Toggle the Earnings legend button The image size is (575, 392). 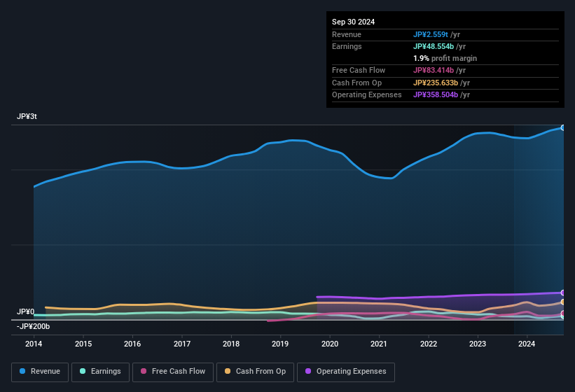coord(100,372)
